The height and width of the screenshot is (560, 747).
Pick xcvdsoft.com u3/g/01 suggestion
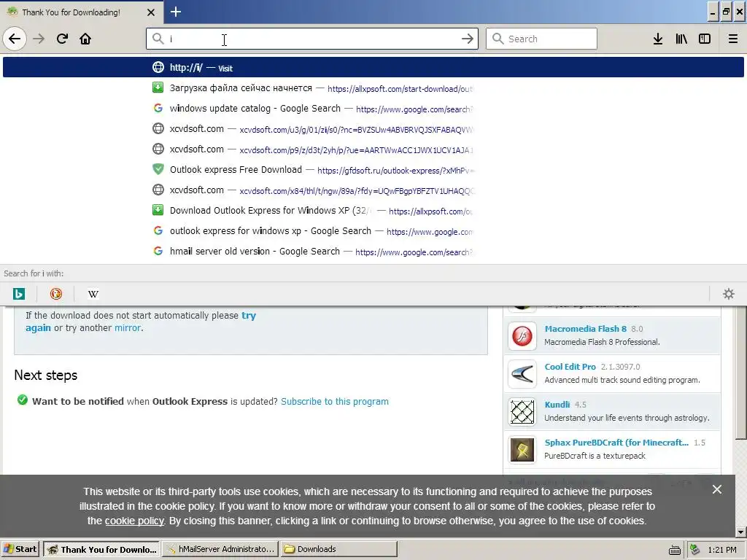[373, 129]
